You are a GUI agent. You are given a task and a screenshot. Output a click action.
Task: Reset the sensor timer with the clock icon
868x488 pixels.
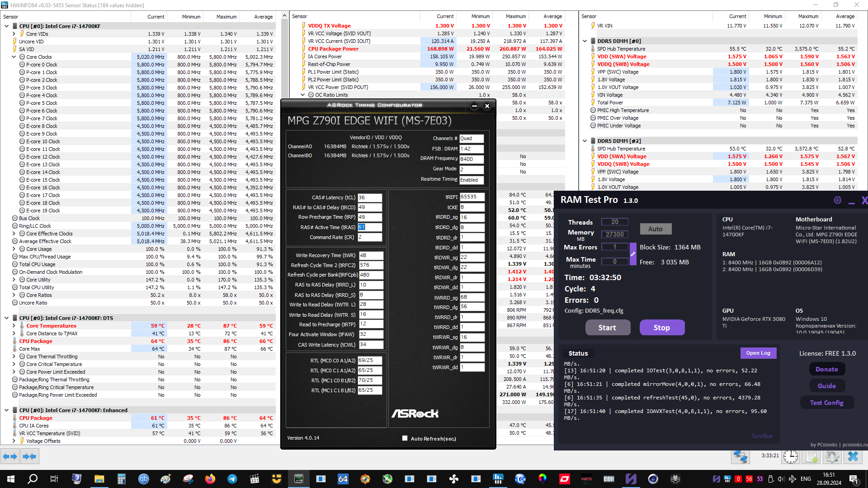(790, 456)
